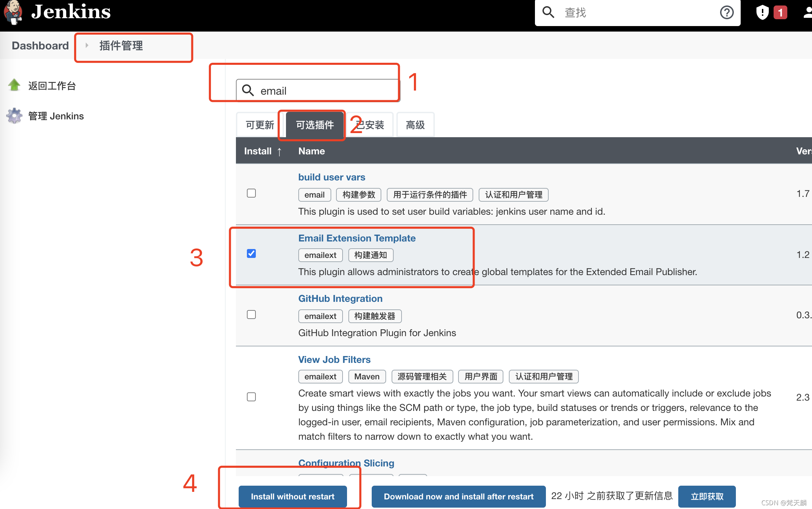This screenshot has height=509, width=812.
Task: Check the build user vars checkbox
Action: click(x=251, y=192)
